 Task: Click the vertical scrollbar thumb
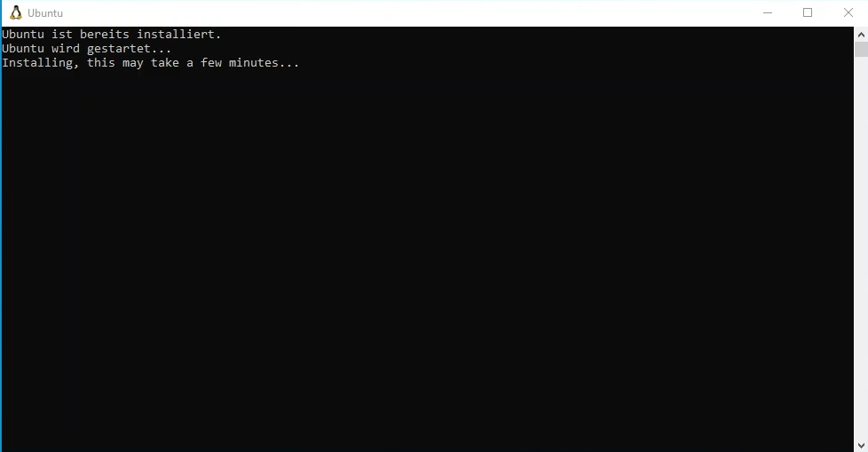pyautogui.click(x=861, y=49)
